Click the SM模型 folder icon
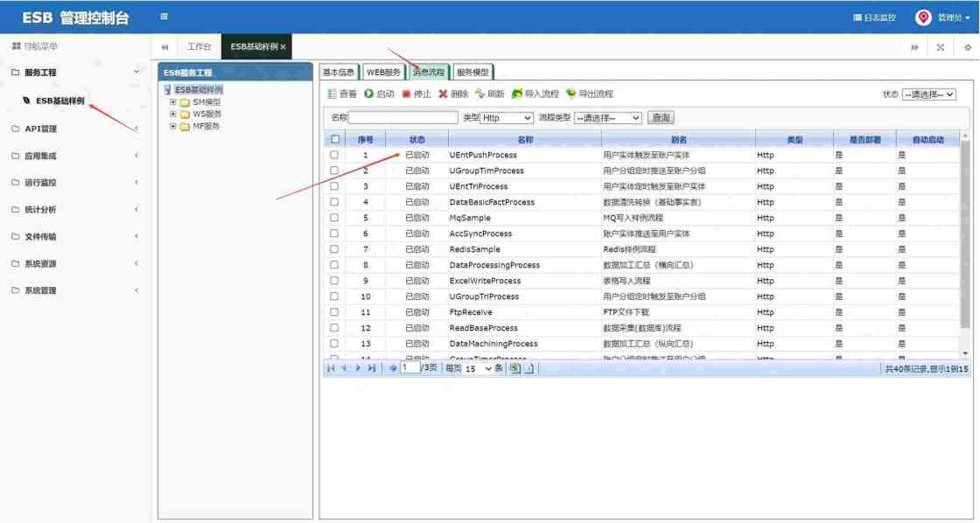The height and width of the screenshot is (523, 980). click(185, 102)
